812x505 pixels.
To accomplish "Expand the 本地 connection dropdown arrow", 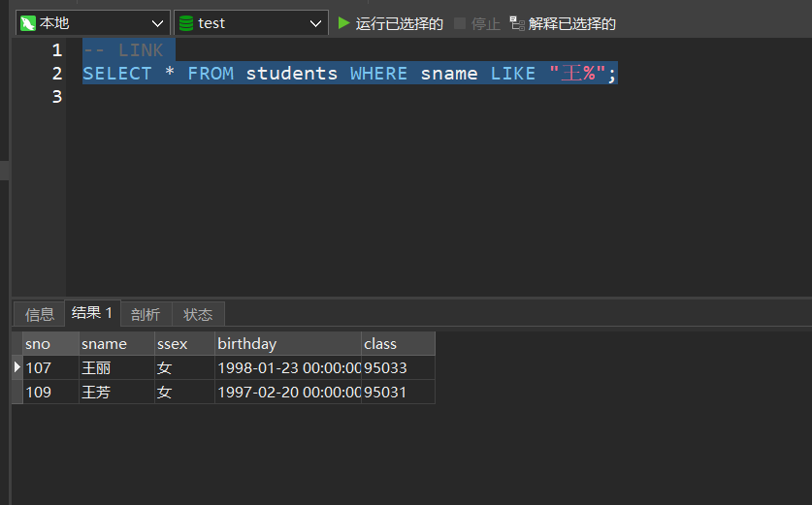I will [x=158, y=23].
